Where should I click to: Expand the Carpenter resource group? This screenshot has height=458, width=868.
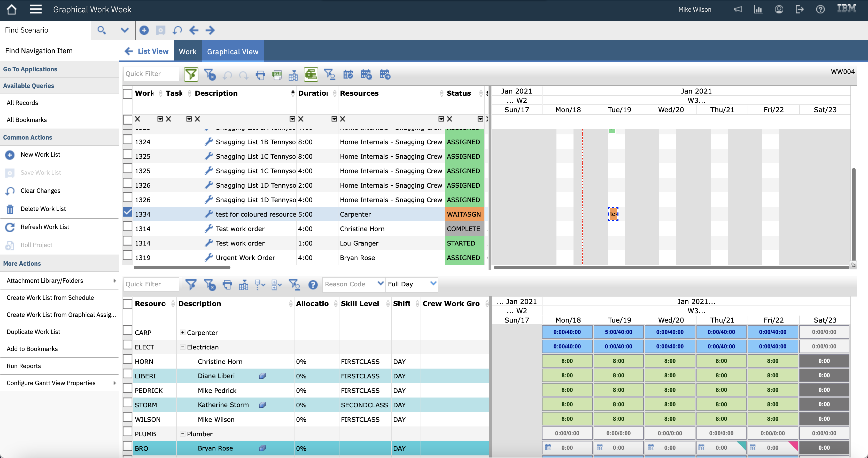182,332
